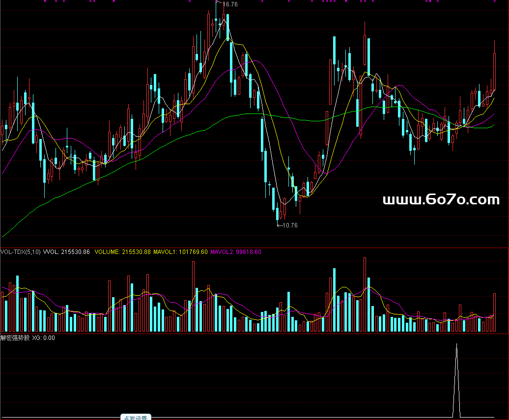
Task: Click the magenta MAVOL2 value label
Action: coord(236,252)
